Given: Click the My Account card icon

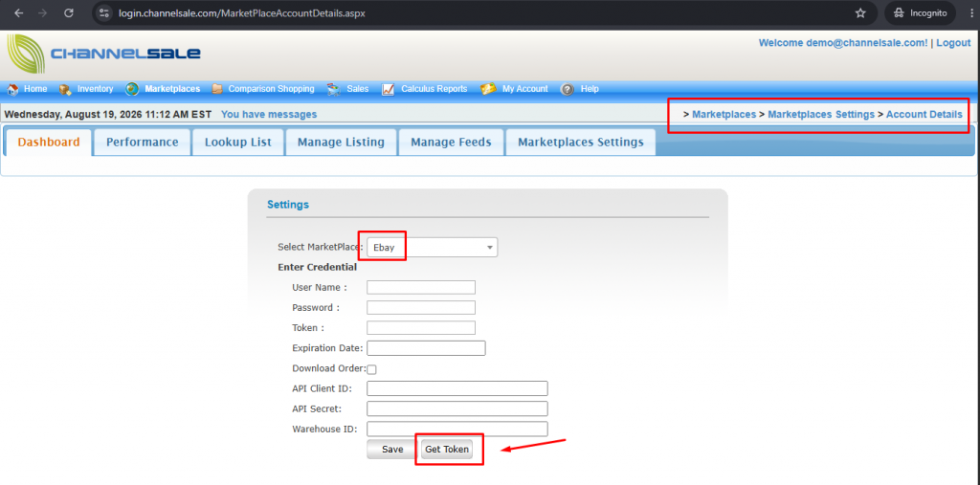Looking at the screenshot, I should point(489,89).
